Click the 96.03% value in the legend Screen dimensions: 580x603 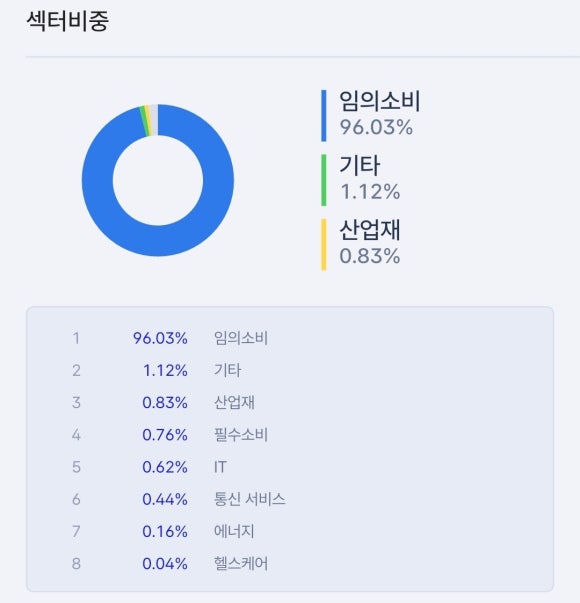click(x=376, y=127)
